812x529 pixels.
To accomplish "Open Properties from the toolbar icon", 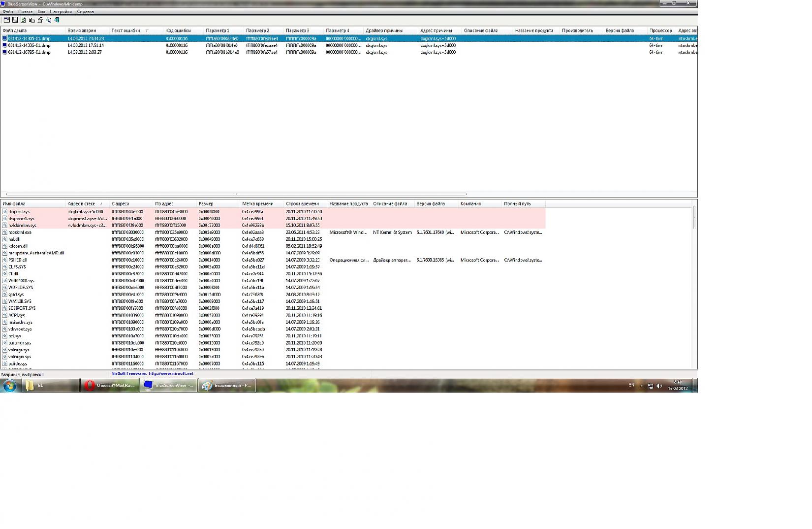I will 40,20.
